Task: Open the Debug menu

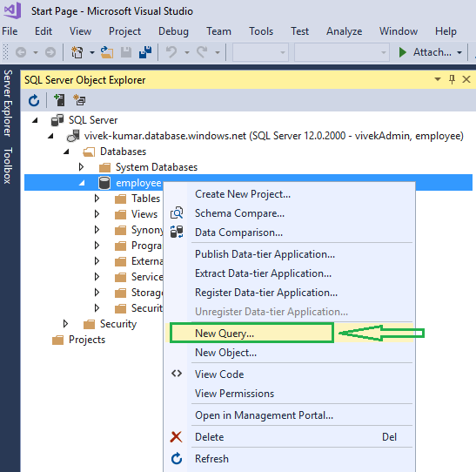Action: (x=173, y=31)
